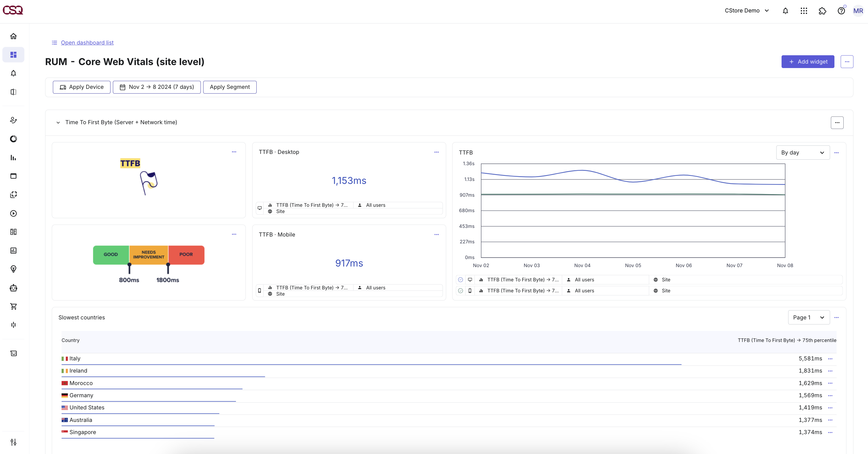Collapse the Time To First Byte section
This screenshot has height=454, width=868.
[x=58, y=123]
